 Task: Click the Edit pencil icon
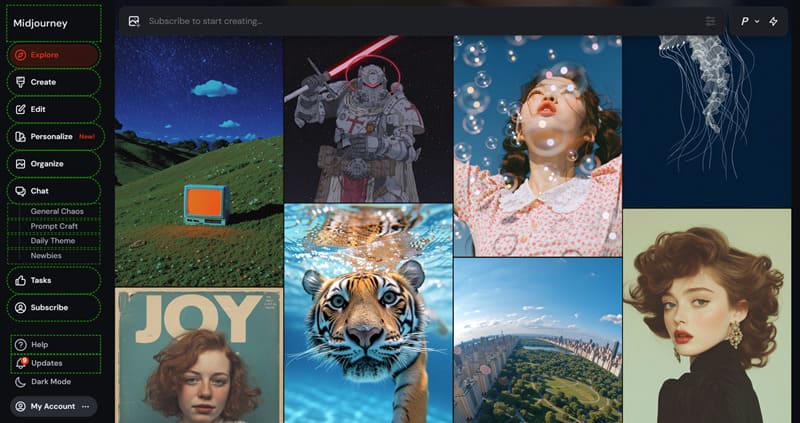click(20, 109)
